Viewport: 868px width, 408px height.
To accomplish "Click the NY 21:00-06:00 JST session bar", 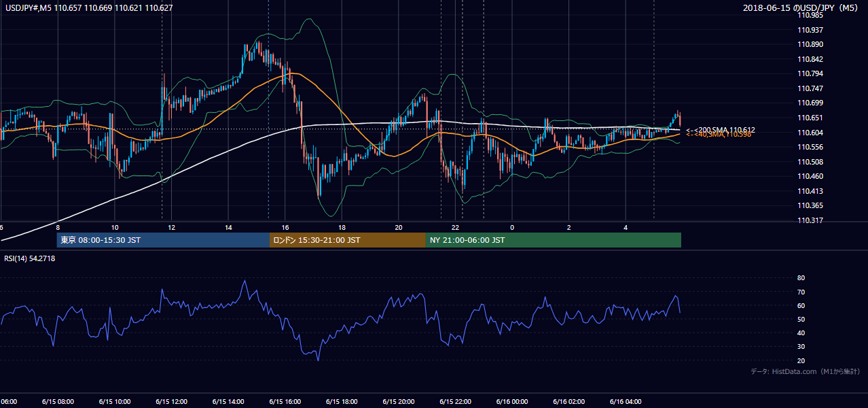I will (x=554, y=240).
